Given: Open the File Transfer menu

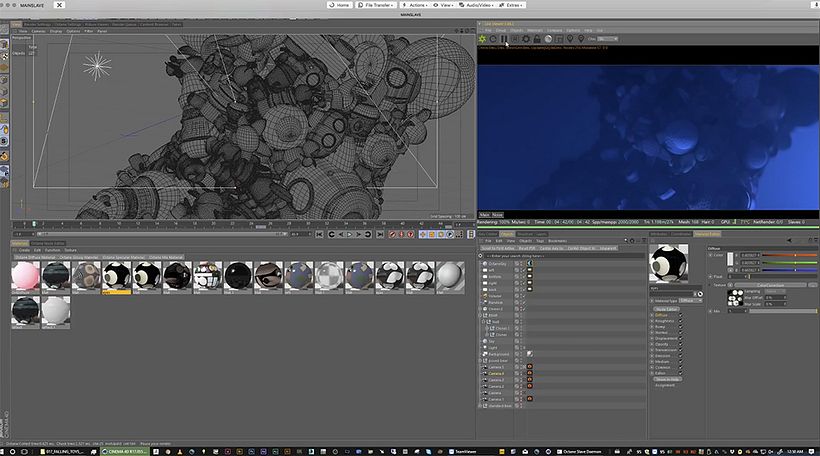Looking at the screenshot, I should [376, 5].
